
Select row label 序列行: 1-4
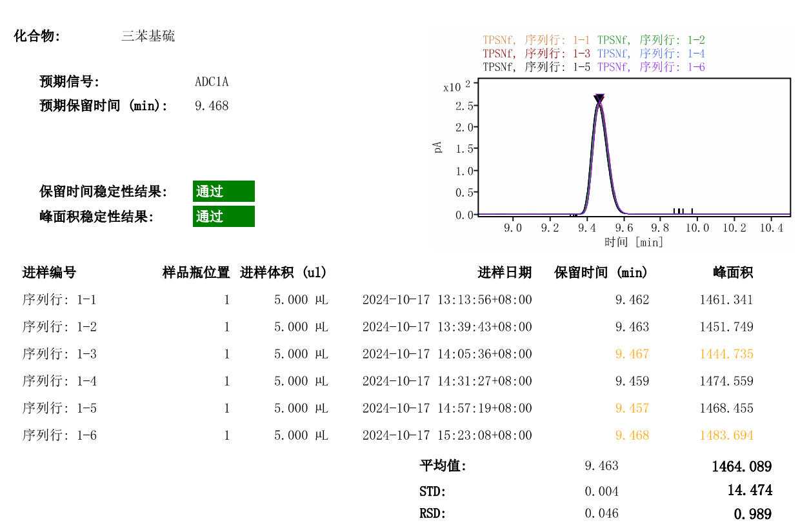[x=59, y=381]
